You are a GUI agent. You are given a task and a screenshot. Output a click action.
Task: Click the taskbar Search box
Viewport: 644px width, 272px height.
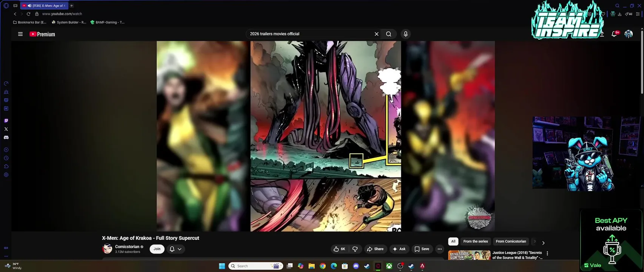point(256,266)
